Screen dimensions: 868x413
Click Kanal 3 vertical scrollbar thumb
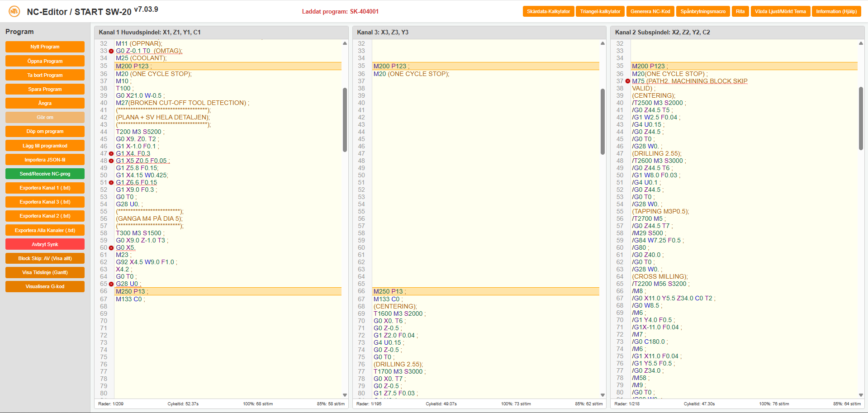[x=602, y=122]
